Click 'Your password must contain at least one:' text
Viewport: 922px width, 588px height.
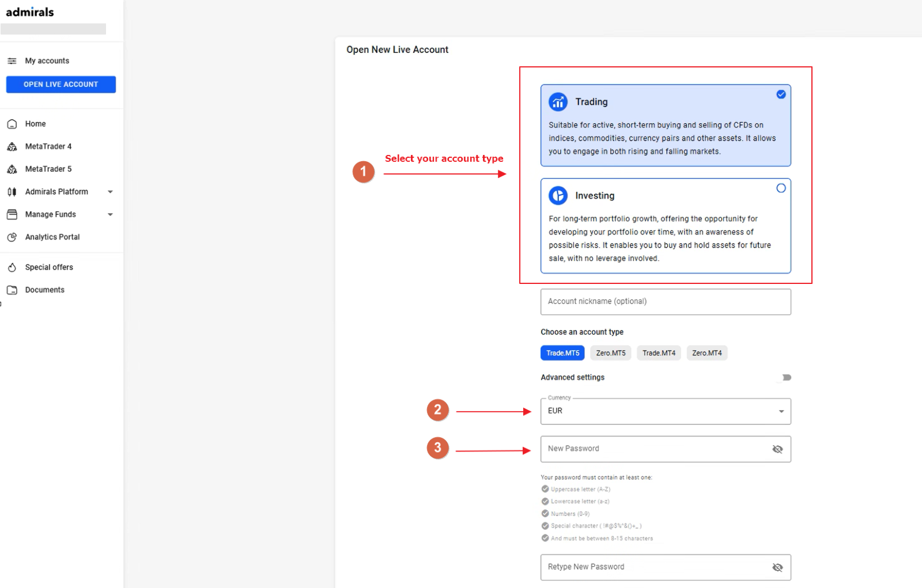(x=596, y=477)
